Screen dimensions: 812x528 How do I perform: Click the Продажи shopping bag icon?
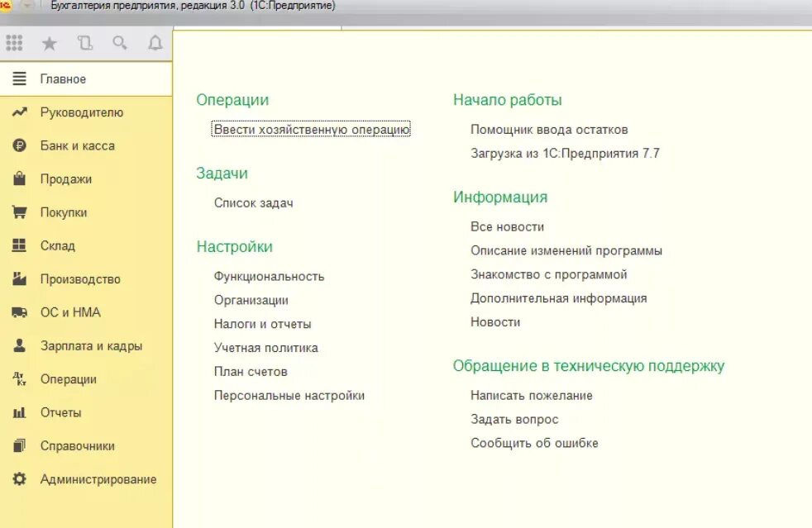(19, 178)
